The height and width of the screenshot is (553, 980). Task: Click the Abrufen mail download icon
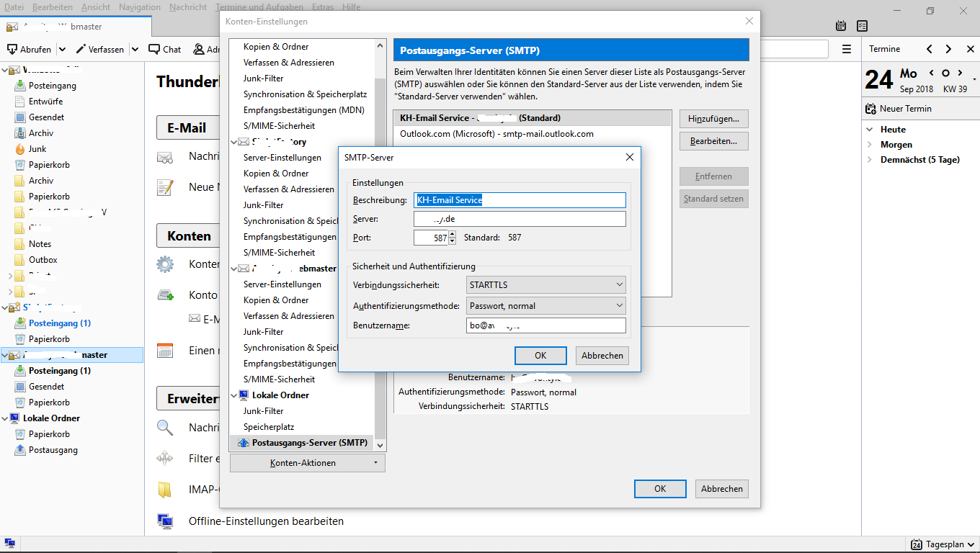(x=12, y=50)
